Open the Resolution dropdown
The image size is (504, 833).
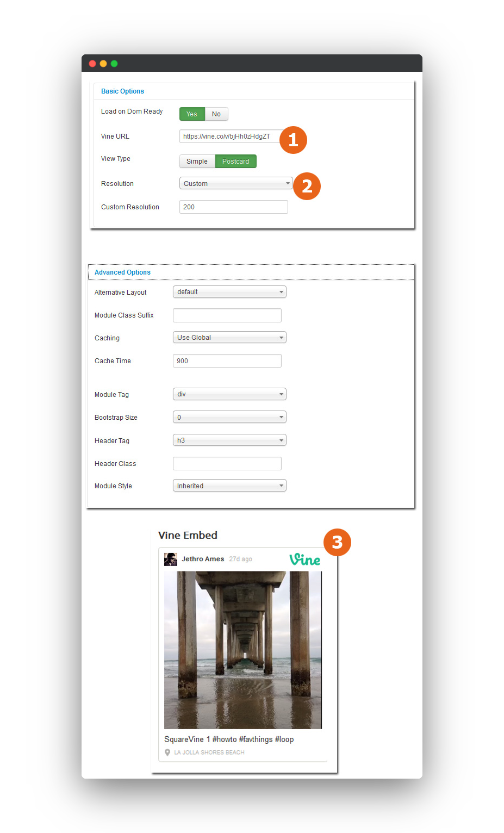[x=236, y=183]
